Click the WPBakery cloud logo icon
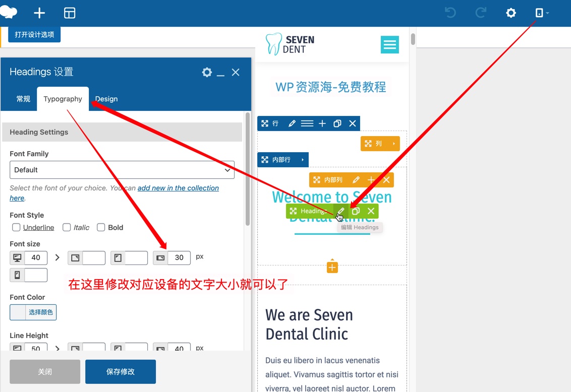Image resolution: width=571 pixels, height=392 pixels. [8, 13]
